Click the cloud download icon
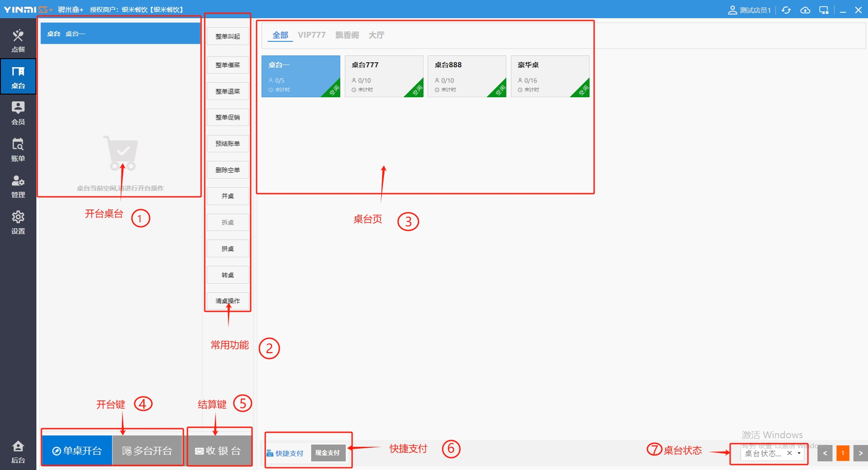 coord(805,10)
